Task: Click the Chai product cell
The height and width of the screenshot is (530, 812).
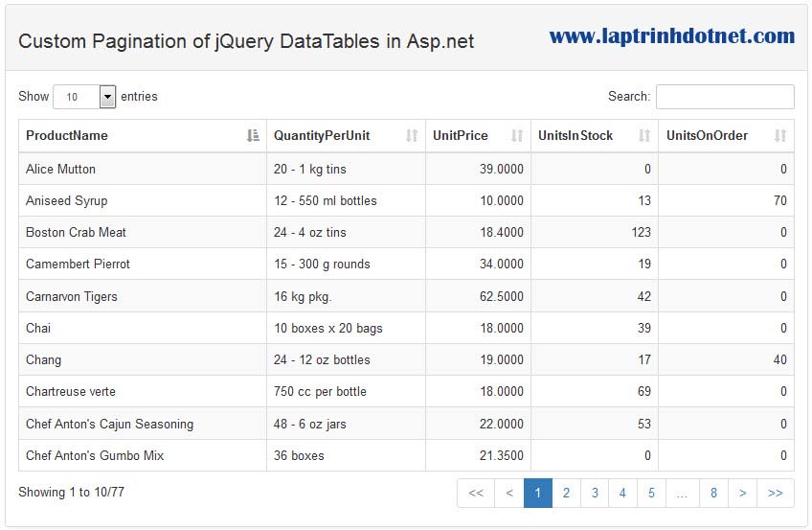Action: click(143, 328)
